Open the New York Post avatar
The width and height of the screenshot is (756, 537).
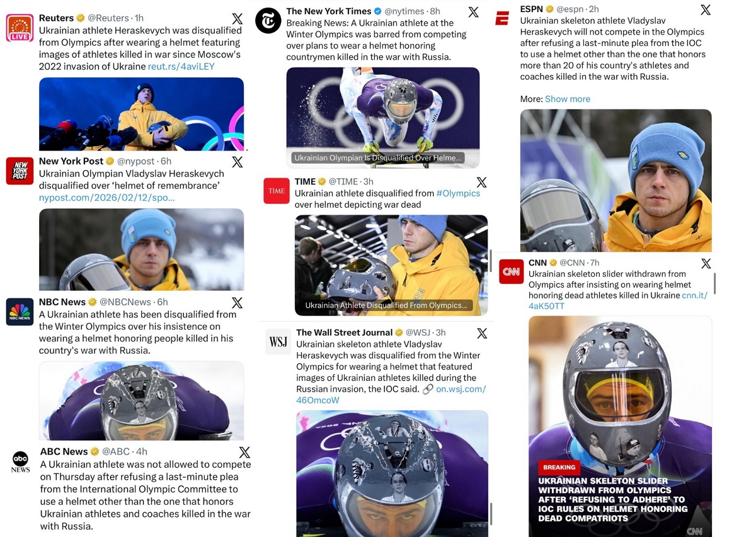20,171
